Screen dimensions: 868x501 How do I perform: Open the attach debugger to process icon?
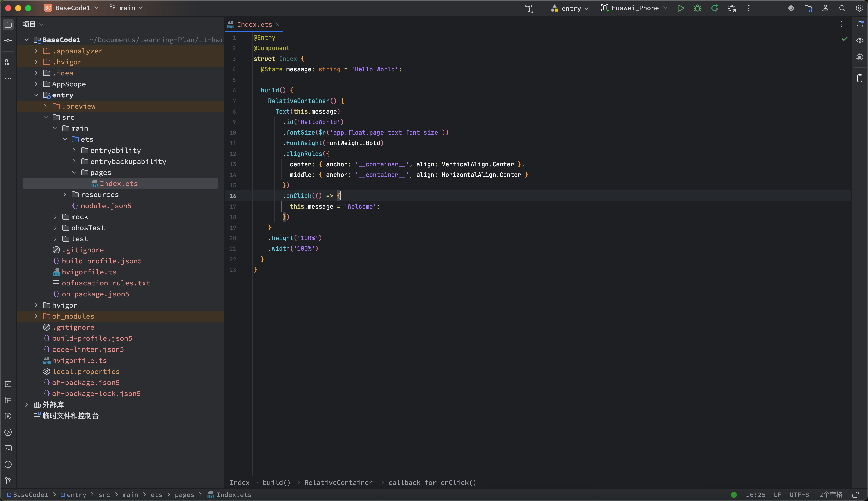[732, 8]
